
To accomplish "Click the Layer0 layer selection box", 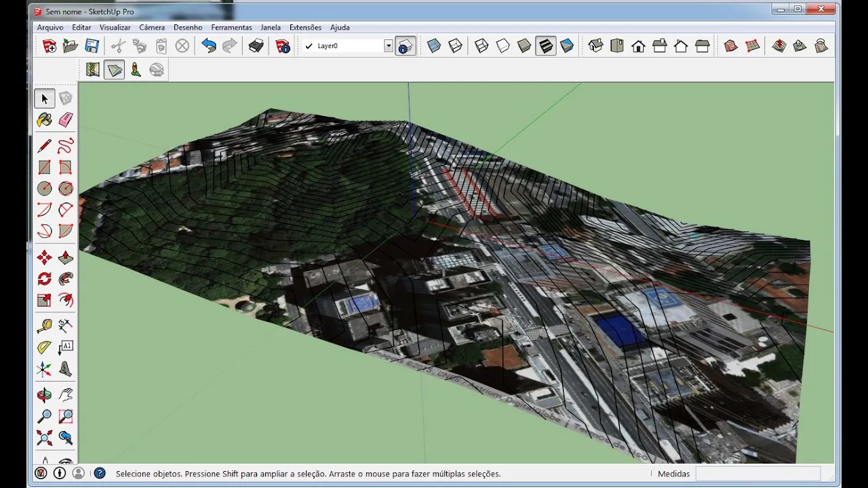I will [348, 46].
